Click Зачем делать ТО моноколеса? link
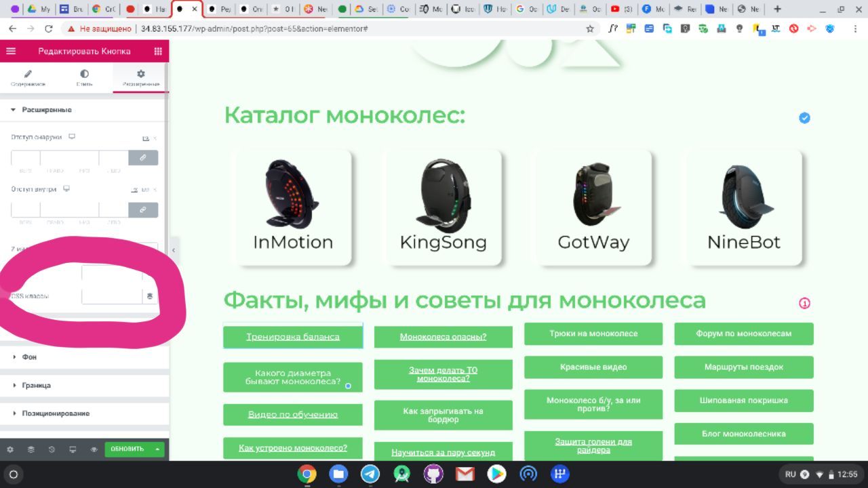This screenshot has width=868, height=488. [x=443, y=374]
